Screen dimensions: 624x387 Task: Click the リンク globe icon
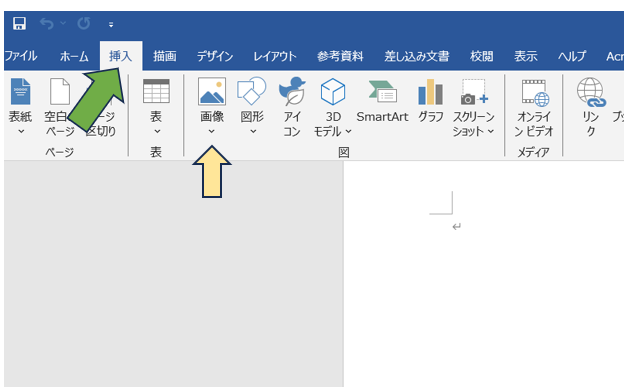[x=591, y=92]
